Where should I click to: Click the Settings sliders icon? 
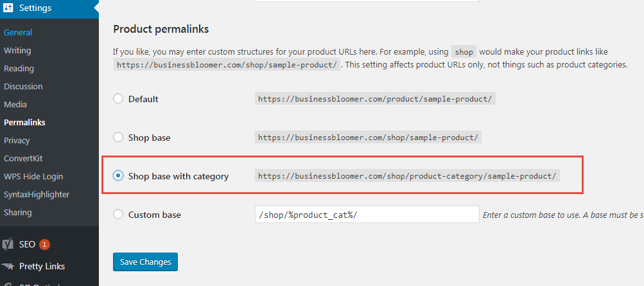click(8, 8)
